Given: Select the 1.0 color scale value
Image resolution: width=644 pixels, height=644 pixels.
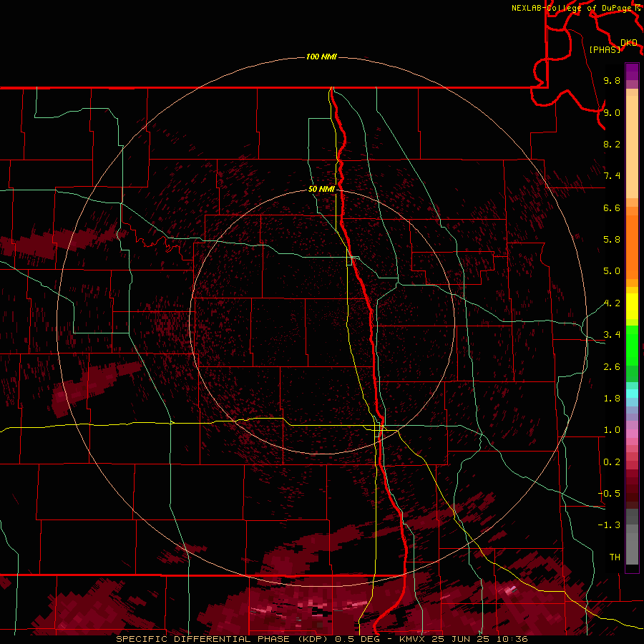Looking at the screenshot, I should pyautogui.click(x=612, y=430).
